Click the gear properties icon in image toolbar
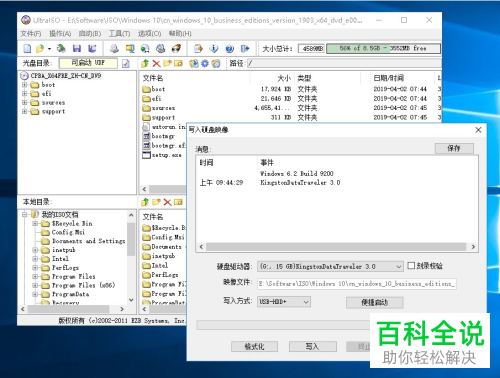This screenshot has height=378, width=500. (205, 63)
